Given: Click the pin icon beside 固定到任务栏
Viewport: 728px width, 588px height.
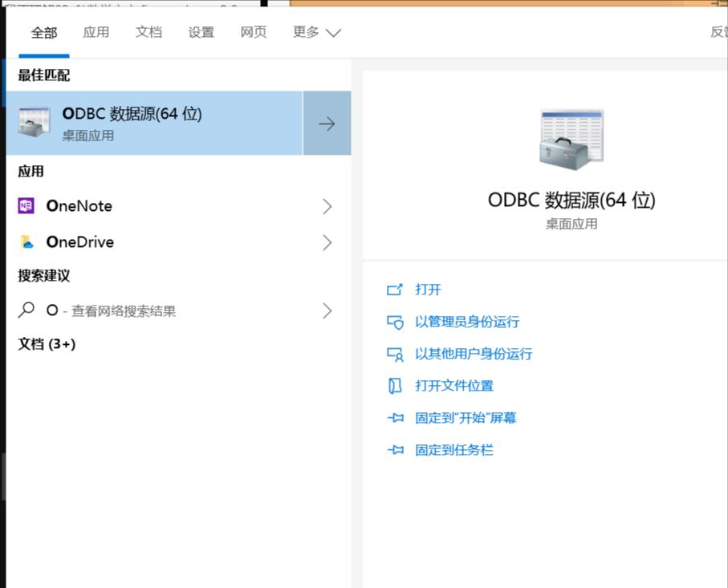Looking at the screenshot, I should click(x=396, y=450).
